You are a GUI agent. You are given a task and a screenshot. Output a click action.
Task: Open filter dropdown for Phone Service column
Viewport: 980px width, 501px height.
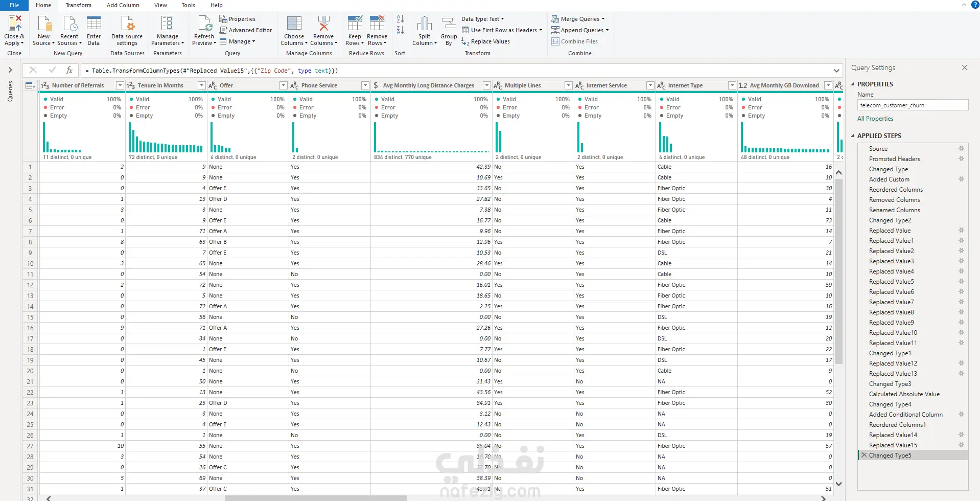365,85
